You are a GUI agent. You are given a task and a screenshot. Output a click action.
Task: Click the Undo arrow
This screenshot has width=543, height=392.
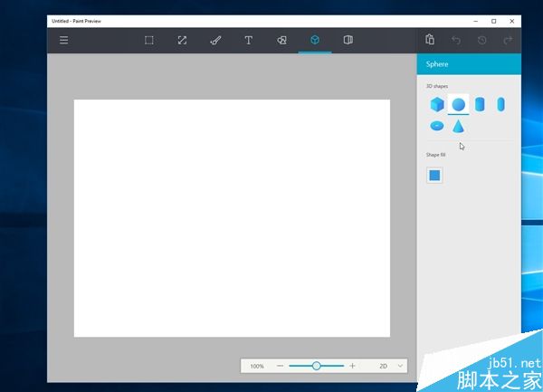click(x=456, y=41)
